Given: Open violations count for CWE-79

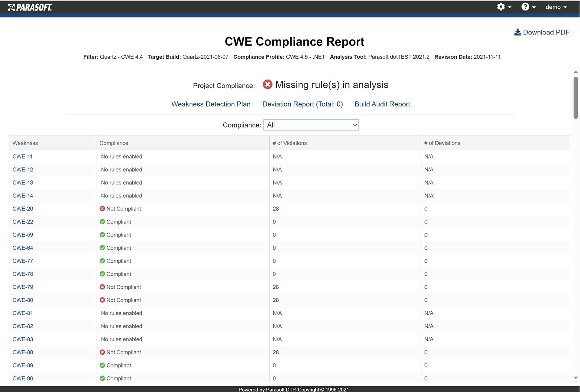Looking at the screenshot, I should (x=275, y=287).
